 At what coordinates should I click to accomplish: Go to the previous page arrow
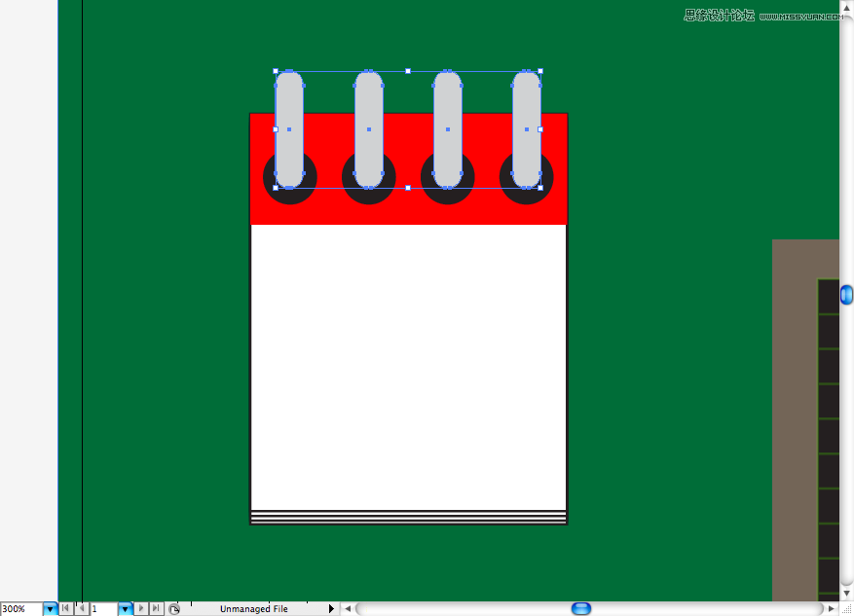81,608
